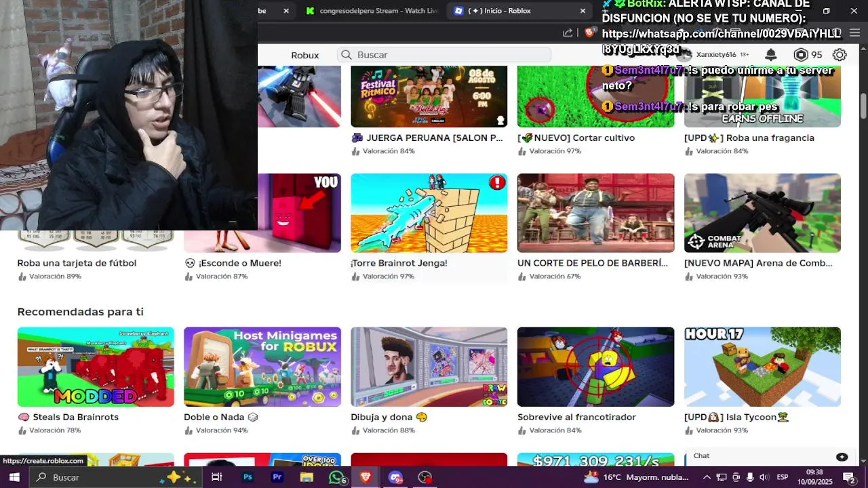Open ¡Torre Brainrot Jenga! thumbnail

pyautogui.click(x=429, y=213)
